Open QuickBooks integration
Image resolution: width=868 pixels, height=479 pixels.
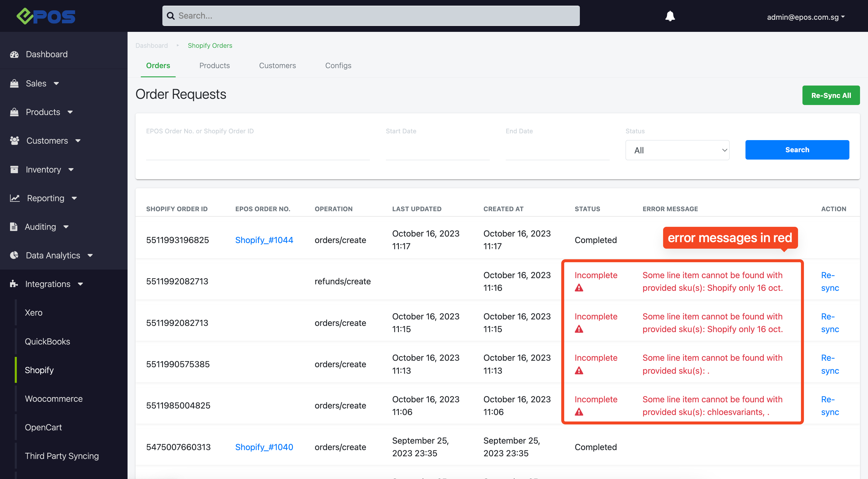click(x=47, y=341)
